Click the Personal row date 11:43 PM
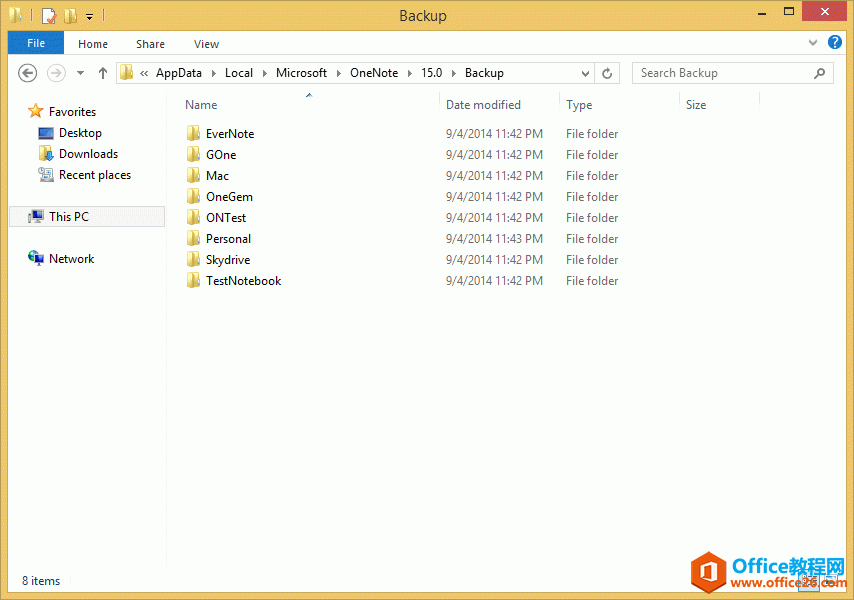 point(494,238)
